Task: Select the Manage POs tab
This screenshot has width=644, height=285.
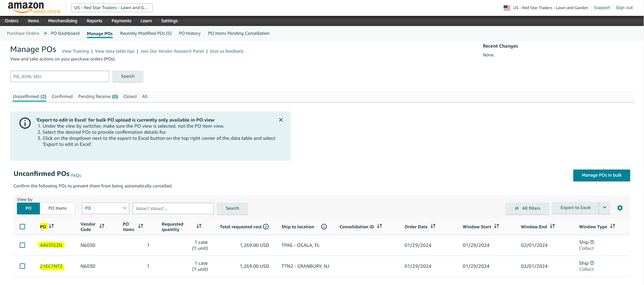Action: pyautogui.click(x=100, y=34)
